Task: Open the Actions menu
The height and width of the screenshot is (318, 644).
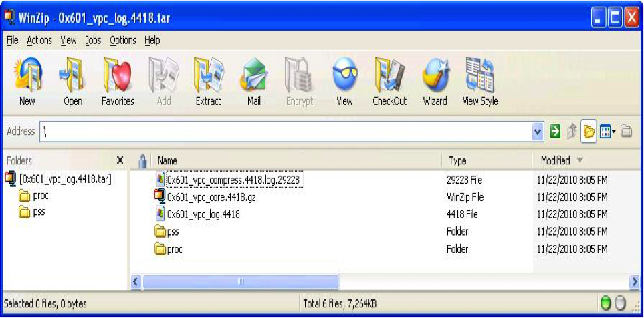Action: point(39,41)
